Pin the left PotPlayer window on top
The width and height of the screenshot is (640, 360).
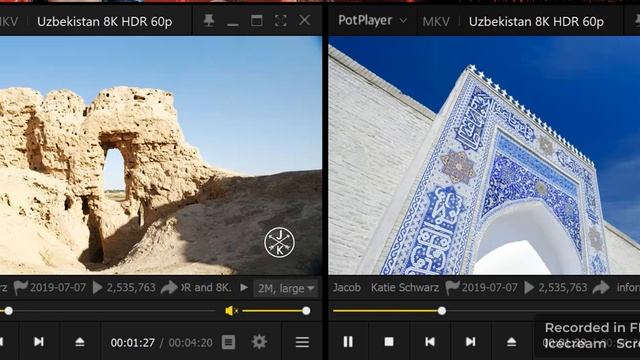point(209,20)
